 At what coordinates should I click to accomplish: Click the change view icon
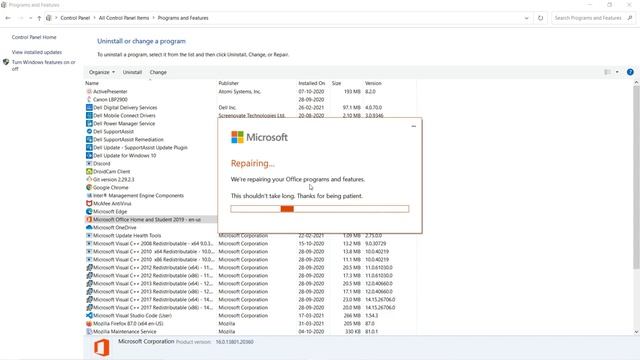(x=608, y=72)
